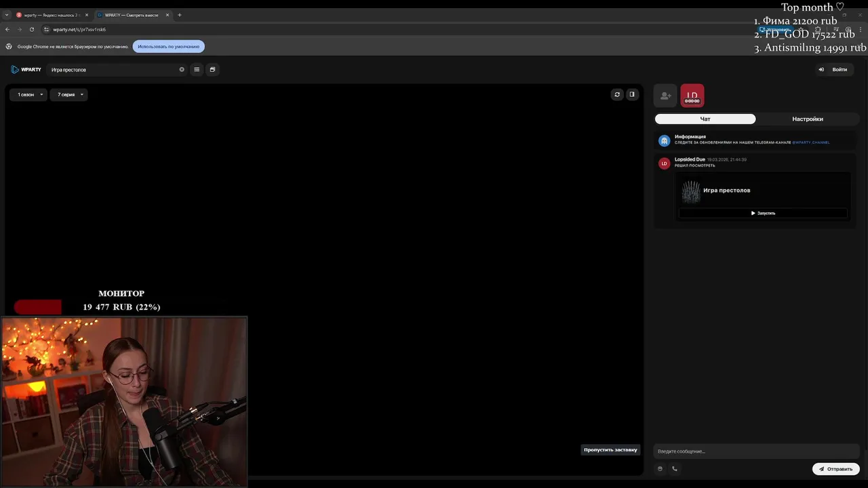Clear the search field with the X icon
The height and width of the screenshot is (488, 868).
(x=182, y=69)
